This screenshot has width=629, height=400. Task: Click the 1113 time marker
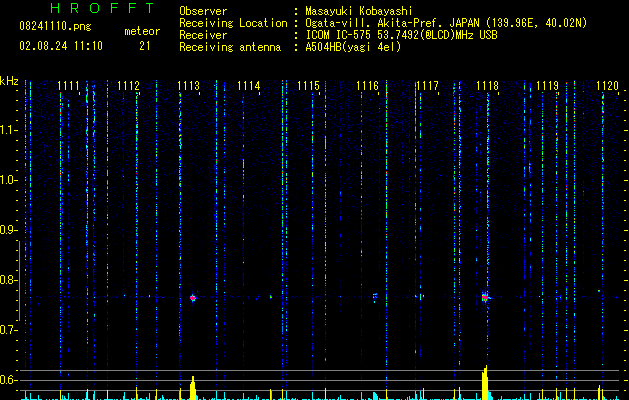coord(189,86)
